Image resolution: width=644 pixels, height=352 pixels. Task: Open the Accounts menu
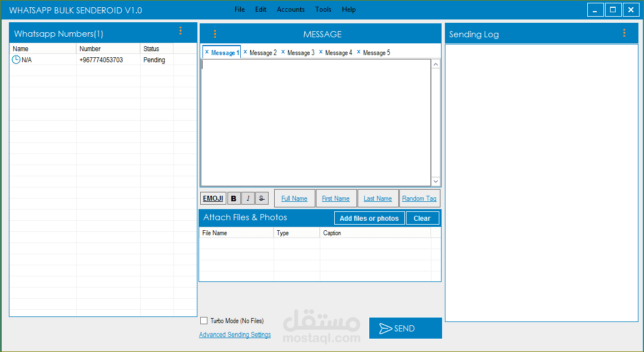[291, 9]
